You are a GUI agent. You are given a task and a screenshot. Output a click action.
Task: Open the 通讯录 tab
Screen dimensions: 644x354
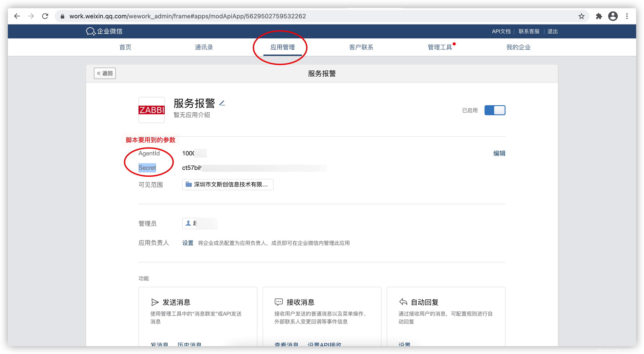(204, 47)
